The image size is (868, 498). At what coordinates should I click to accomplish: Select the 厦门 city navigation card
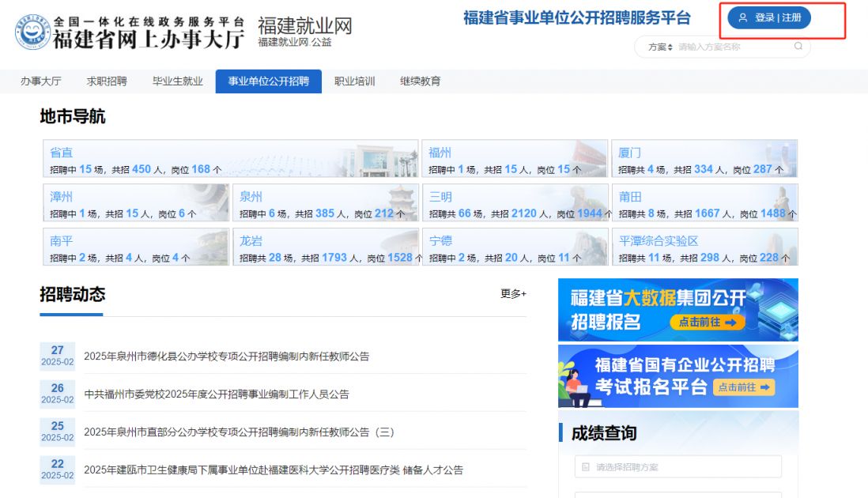(704, 159)
